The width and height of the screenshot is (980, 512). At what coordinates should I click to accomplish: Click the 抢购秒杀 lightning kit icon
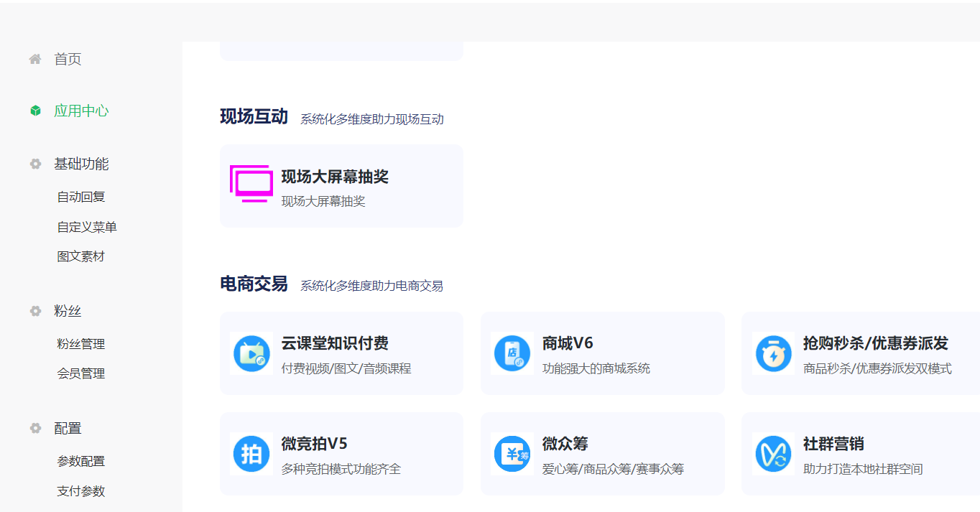pos(773,353)
